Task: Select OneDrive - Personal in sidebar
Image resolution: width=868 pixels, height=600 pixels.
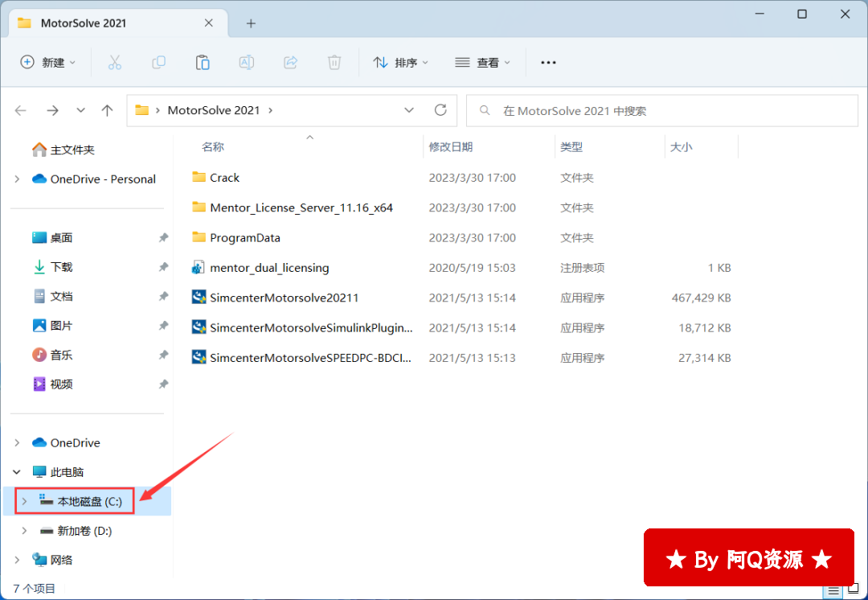Action: (x=93, y=179)
